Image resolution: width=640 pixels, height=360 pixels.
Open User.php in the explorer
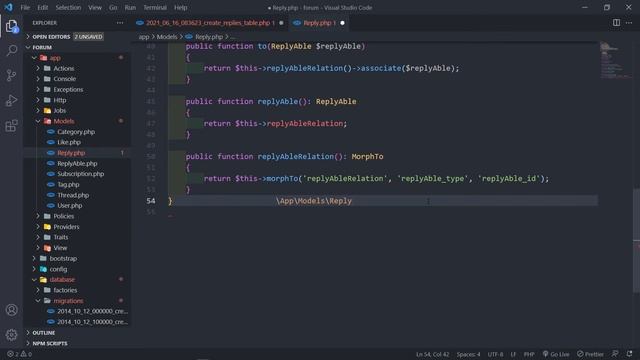click(78, 206)
